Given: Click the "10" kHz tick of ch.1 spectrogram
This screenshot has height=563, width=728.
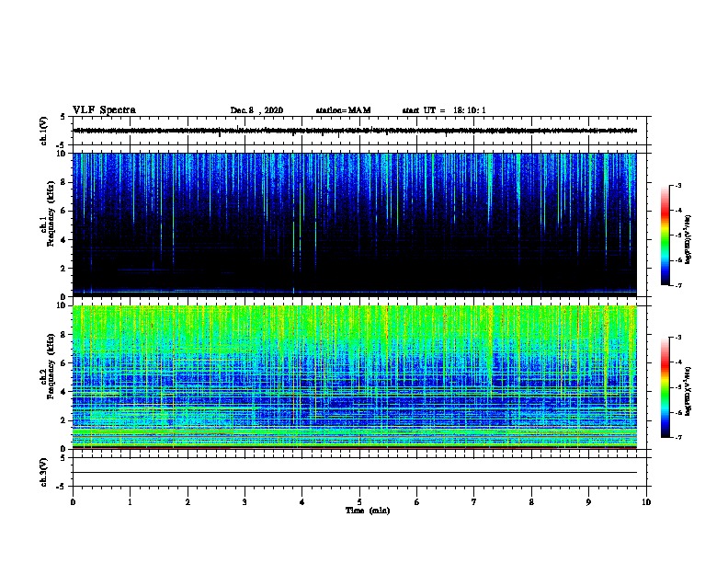Looking at the screenshot, I should coord(63,154).
